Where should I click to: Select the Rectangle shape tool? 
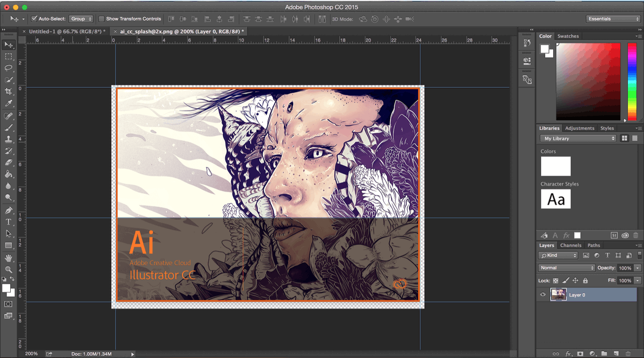tap(9, 246)
